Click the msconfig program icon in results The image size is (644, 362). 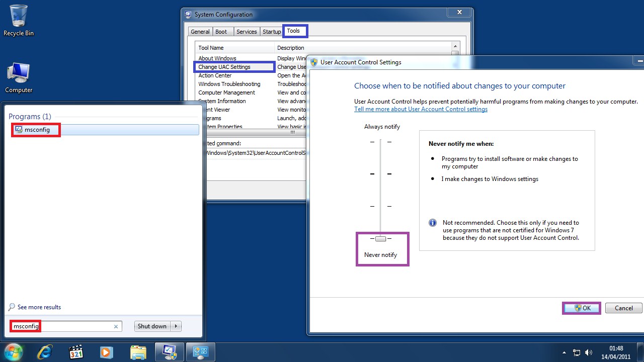point(19,129)
